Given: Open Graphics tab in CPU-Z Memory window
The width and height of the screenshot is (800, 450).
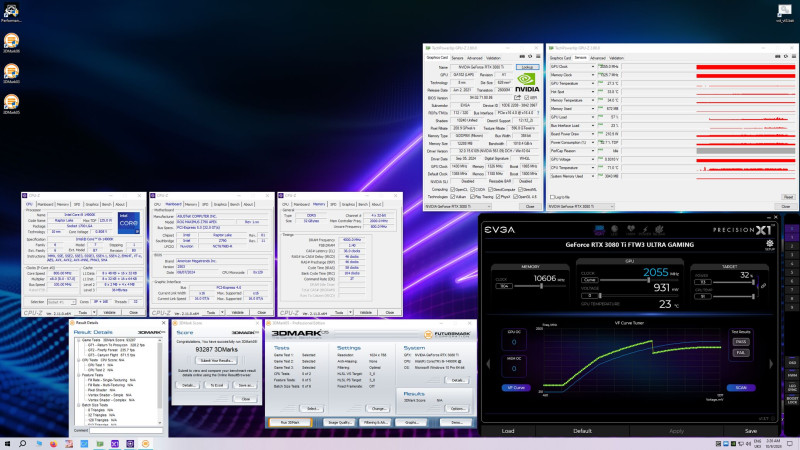Looking at the screenshot, I should point(348,204).
